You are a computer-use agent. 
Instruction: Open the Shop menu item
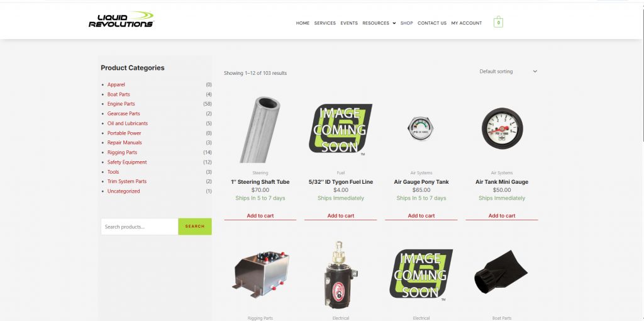[x=407, y=23]
